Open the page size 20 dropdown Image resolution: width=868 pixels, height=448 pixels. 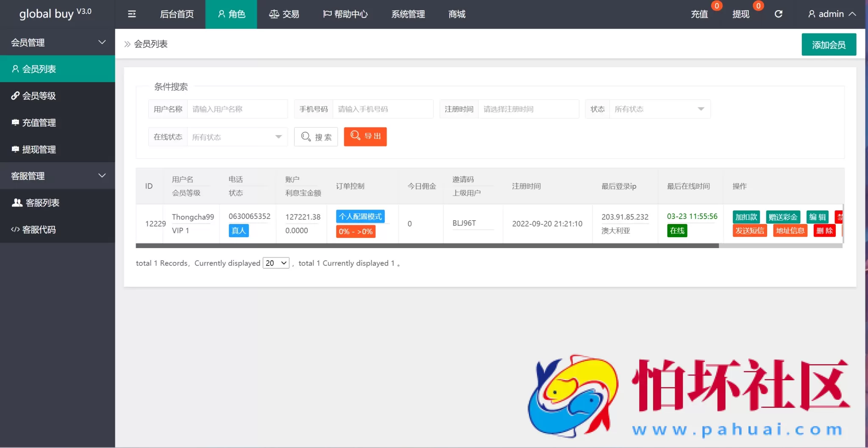275,263
